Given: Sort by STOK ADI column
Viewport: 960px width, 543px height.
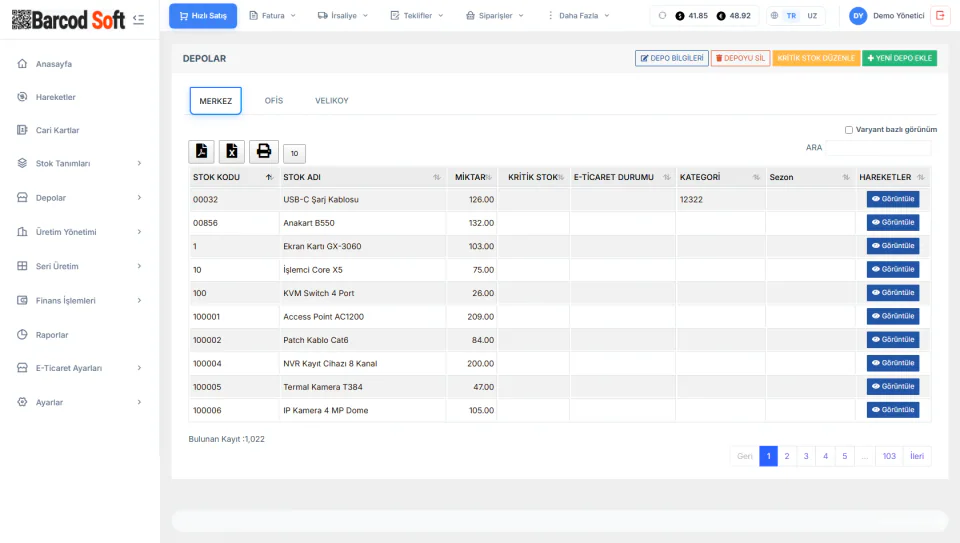Looking at the screenshot, I should 362,177.
